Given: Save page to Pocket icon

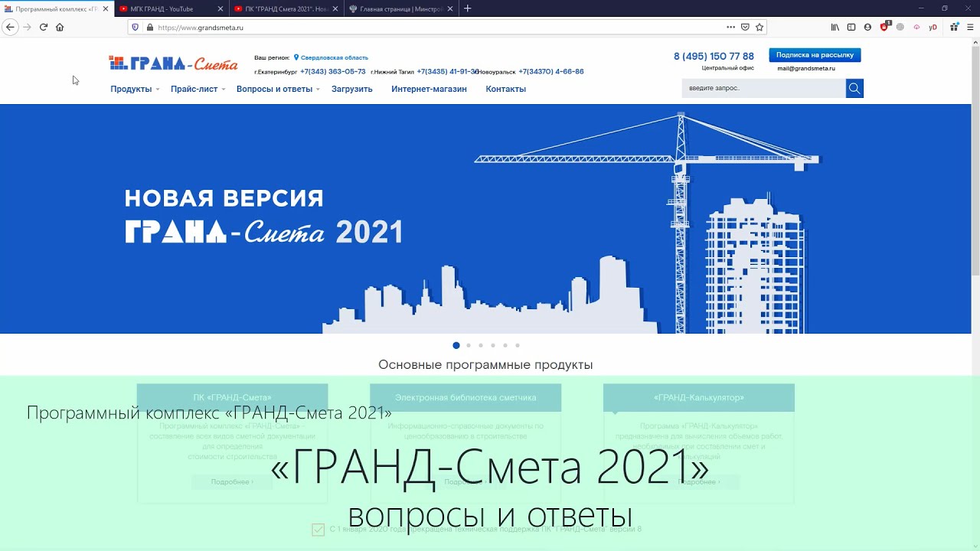Looking at the screenshot, I should click(745, 27).
